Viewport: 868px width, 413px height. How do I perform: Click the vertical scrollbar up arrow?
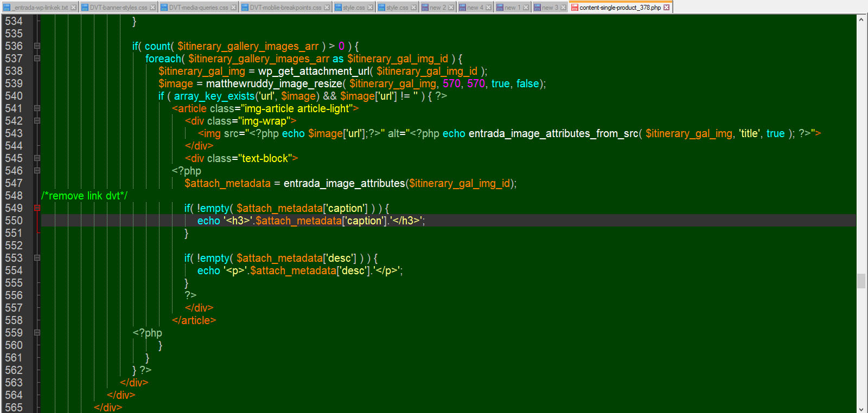click(861, 20)
